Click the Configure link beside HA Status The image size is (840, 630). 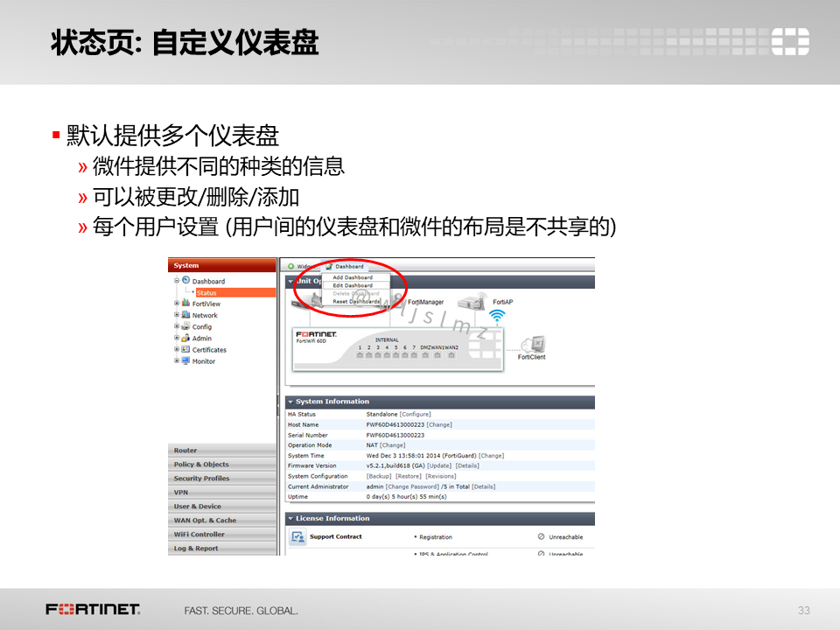tap(415, 414)
